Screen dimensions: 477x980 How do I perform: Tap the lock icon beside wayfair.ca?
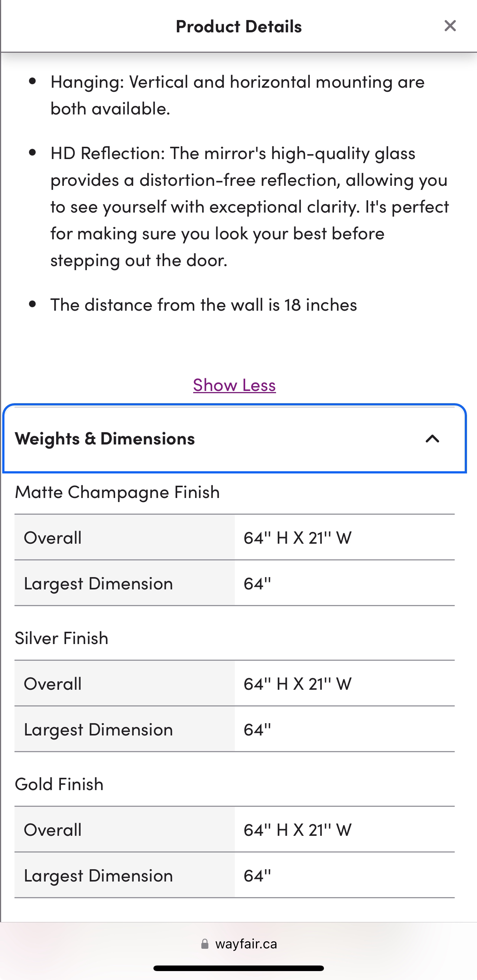click(x=205, y=944)
